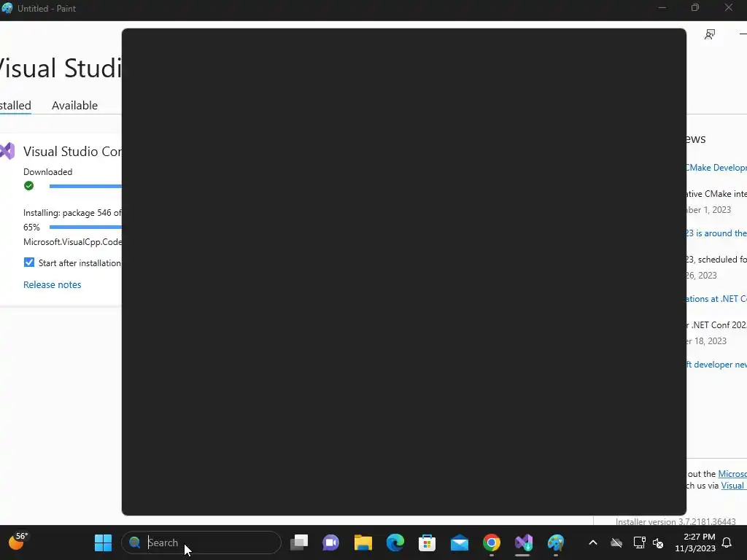Viewport: 747px width, 560px height.
Task: Open the CMake Development news link
Action: click(716, 168)
